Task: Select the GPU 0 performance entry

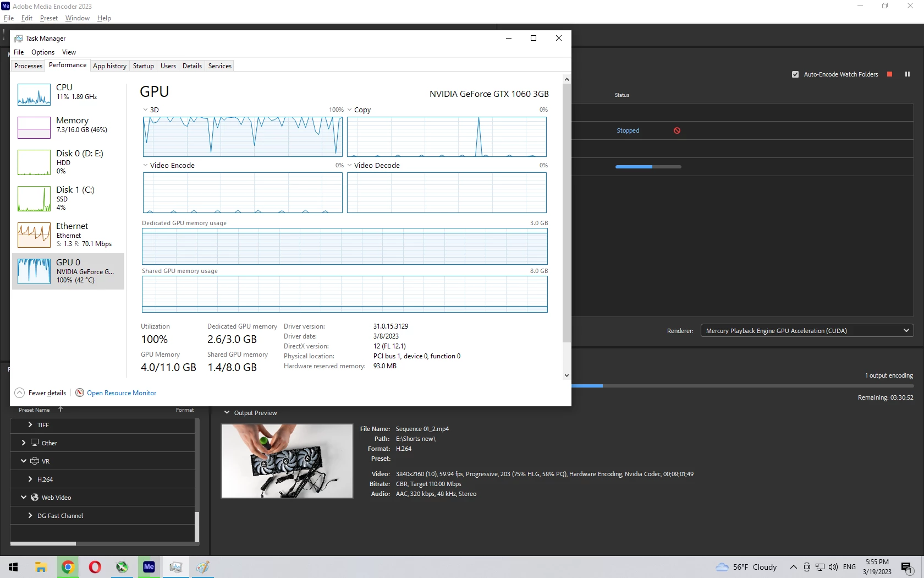Action: pyautogui.click(x=68, y=271)
